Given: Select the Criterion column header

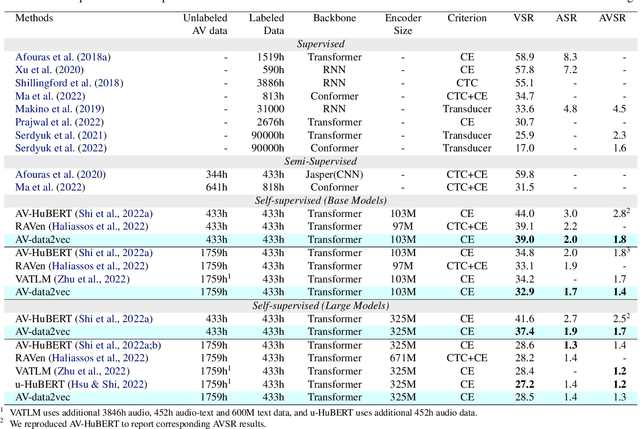Looking at the screenshot, I should pyautogui.click(x=477, y=18).
